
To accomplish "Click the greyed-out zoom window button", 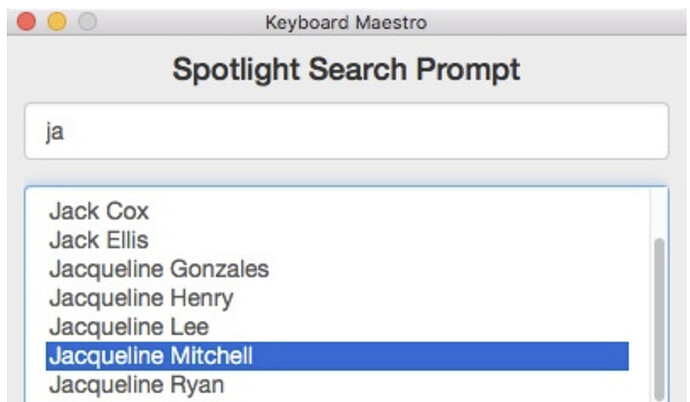I will click(x=87, y=22).
